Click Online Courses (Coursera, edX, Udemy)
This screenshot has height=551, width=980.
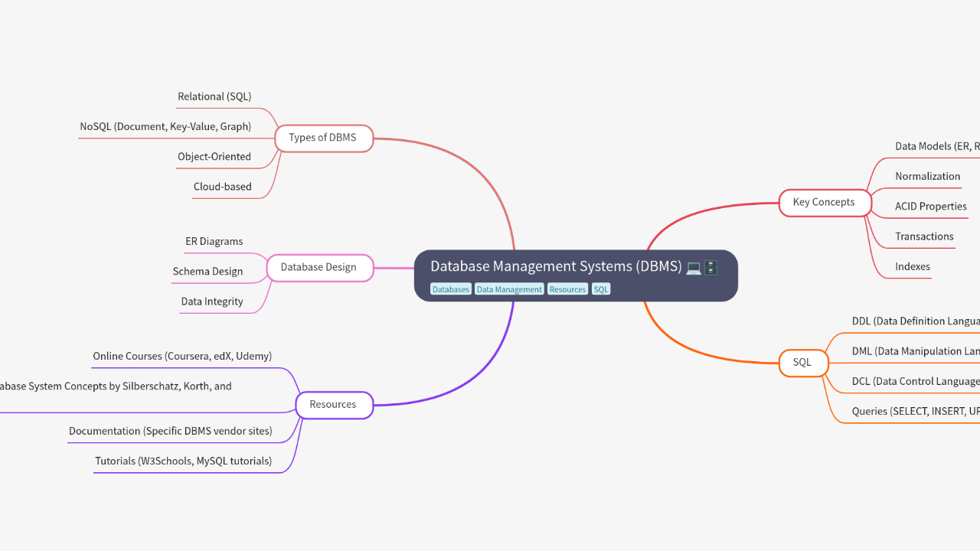182,356
